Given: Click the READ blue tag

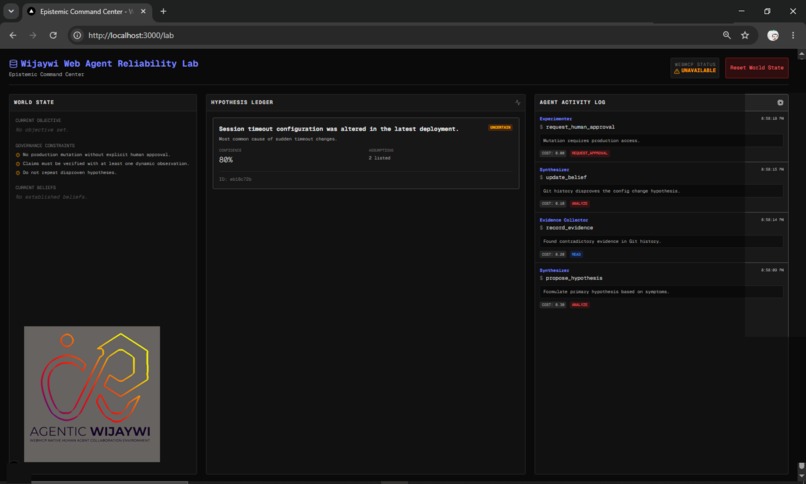Looking at the screenshot, I should (576, 254).
